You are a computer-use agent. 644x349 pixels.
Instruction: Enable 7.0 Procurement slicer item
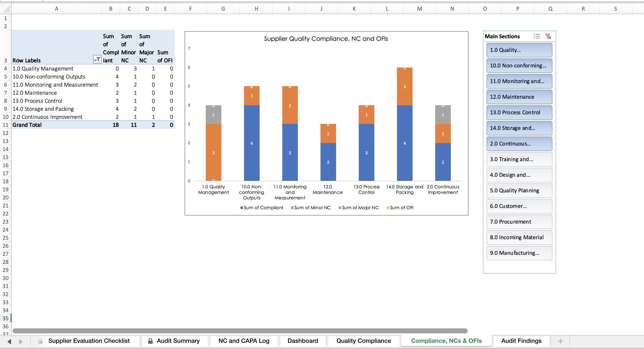tap(519, 222)
